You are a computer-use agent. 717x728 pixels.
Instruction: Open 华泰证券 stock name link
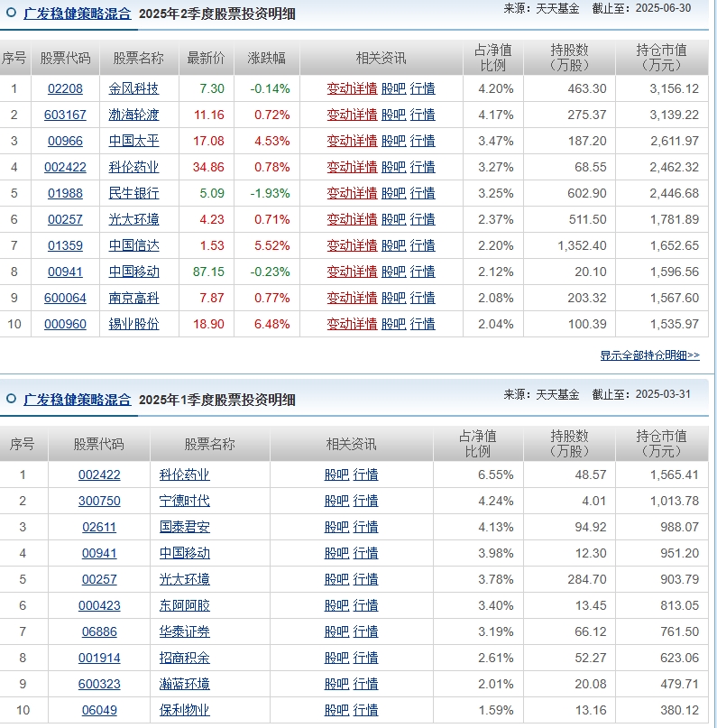[185, 631]
